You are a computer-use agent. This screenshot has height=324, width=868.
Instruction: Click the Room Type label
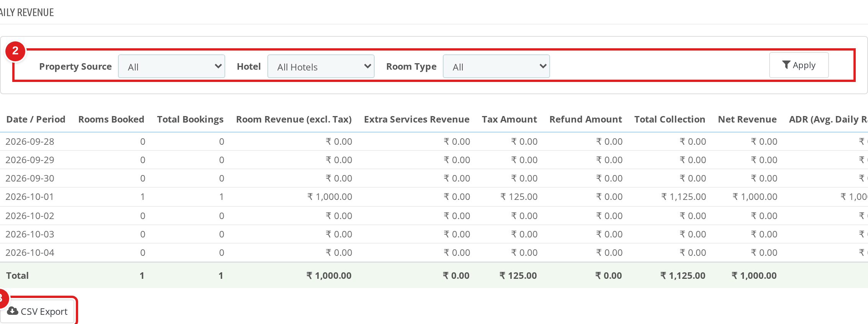411,67
